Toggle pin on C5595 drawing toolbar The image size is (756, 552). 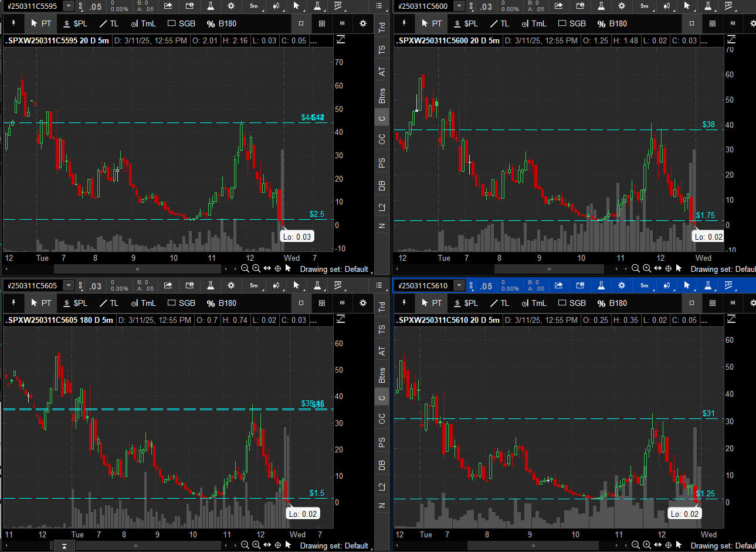point(13,23)
